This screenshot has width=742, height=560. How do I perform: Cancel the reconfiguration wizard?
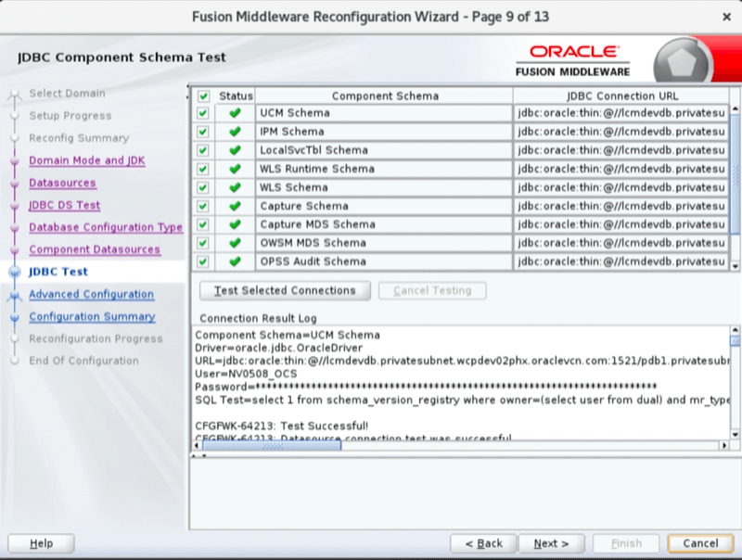[700, 543]
